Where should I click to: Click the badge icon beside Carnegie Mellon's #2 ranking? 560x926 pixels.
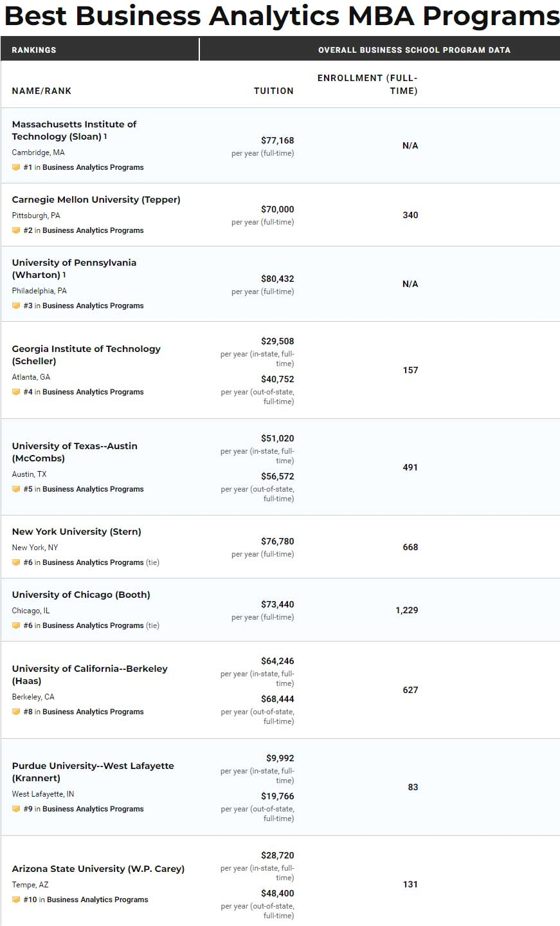pos(16,230)
